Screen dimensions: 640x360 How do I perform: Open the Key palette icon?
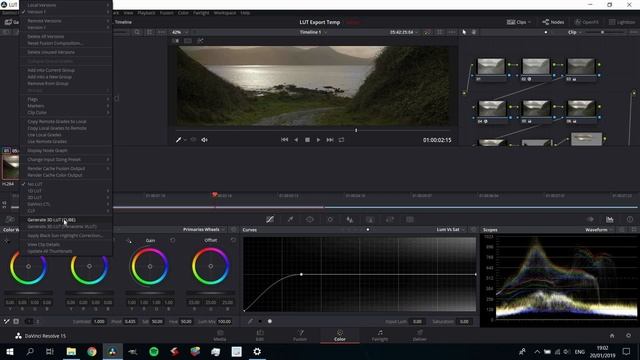[370, 220]
